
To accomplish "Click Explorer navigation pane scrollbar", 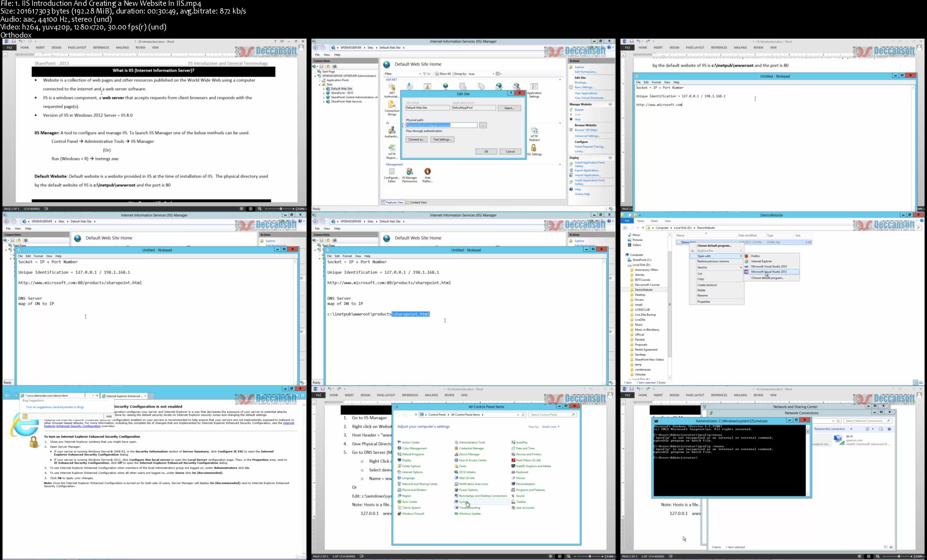I will coord(670,305).
